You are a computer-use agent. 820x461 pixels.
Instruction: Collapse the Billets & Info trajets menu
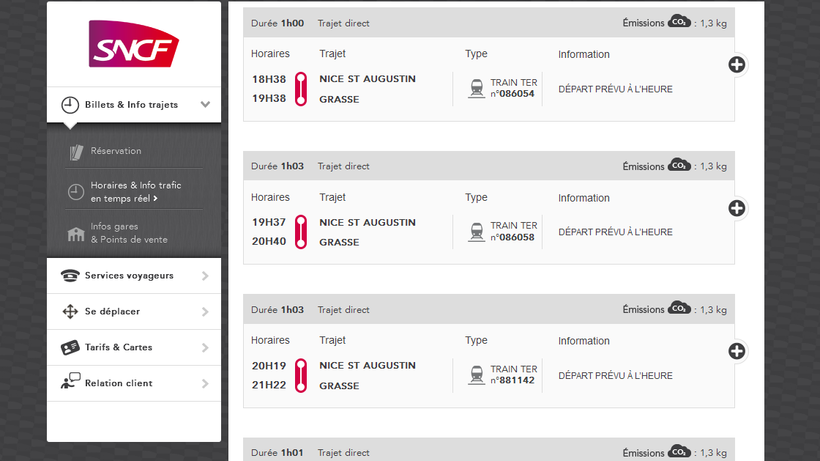click(x=205, y=104)
